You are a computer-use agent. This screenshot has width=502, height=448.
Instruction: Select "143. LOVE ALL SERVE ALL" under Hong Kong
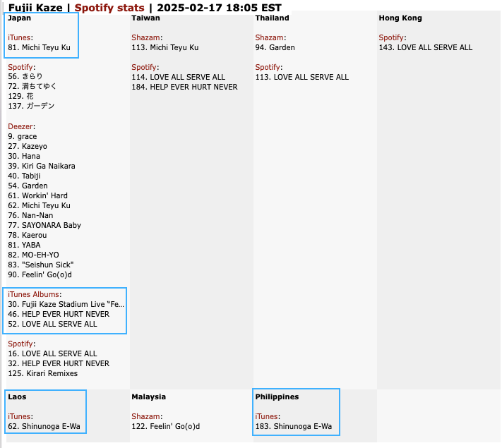tap(426, 47)
